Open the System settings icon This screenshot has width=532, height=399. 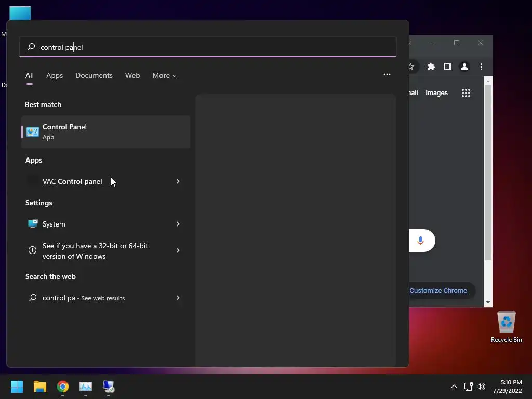[x=33, y=223]
